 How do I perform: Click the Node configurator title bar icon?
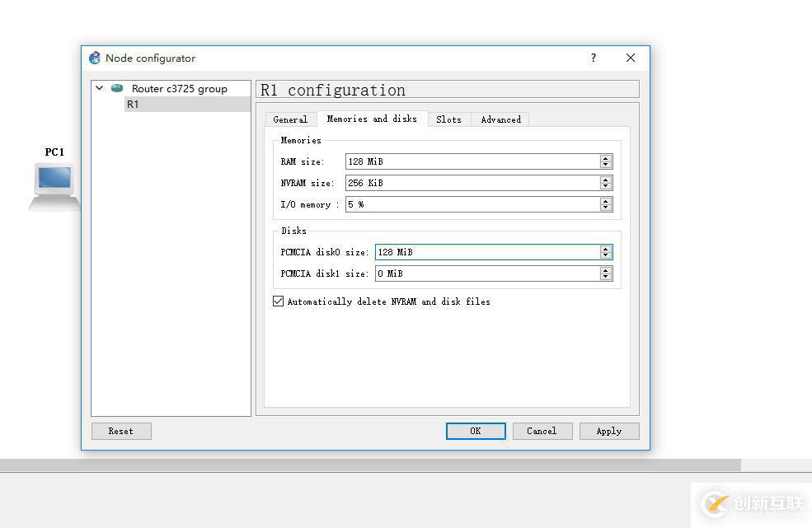click(95, 58)
